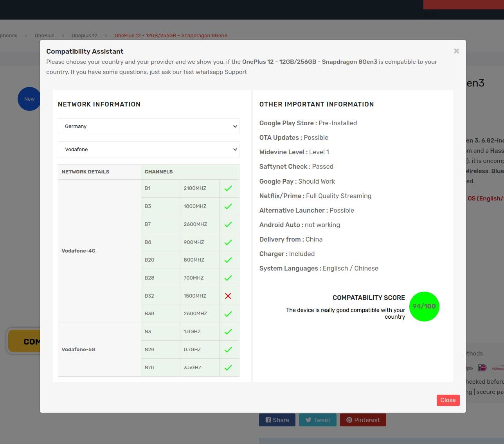Select the 1.8GHZ frequency cell
Screen dimensions: 504x444
200,332
